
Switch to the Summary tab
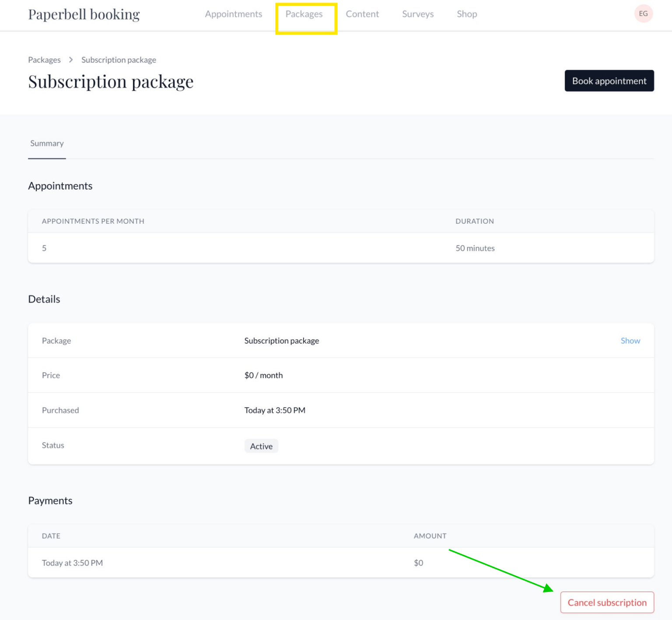click(x=47, y=143)
